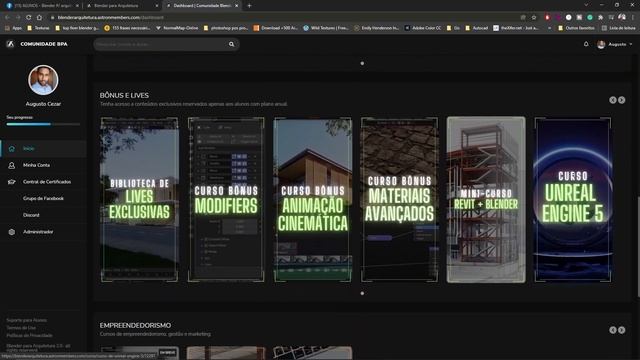Viewport: 640px width, 360px height.
Task: Open Curso Bônus Materiais Avançados card
Action: point(399,200)
